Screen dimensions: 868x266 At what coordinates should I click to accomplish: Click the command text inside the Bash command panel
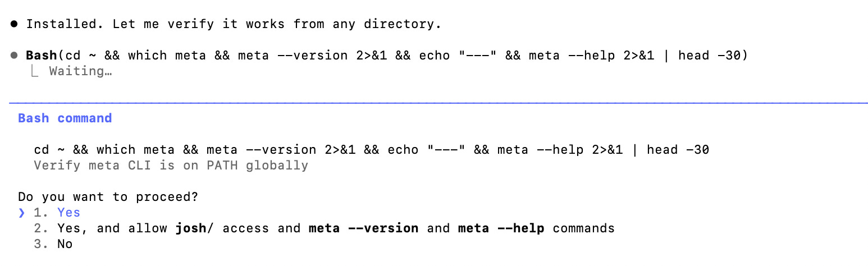tap(371, 150)
